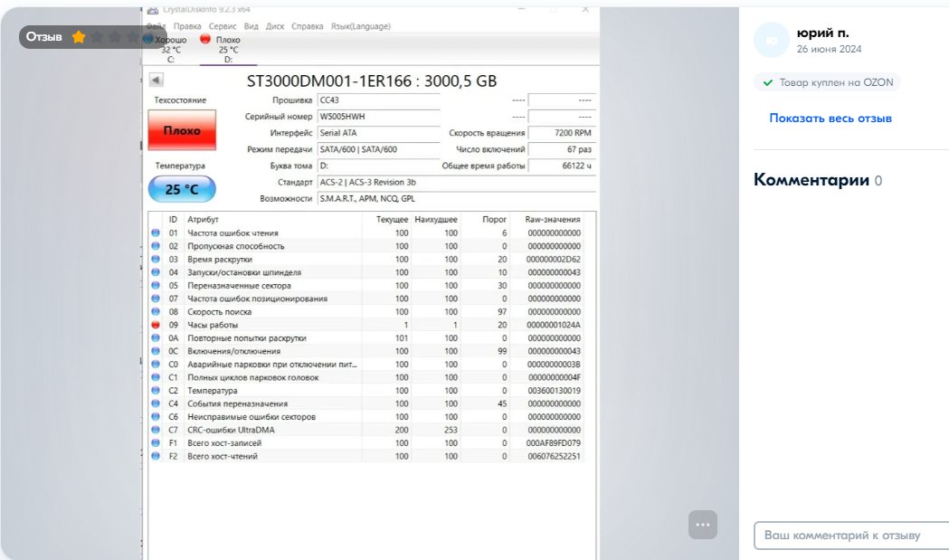Click the back arrow beside the disk model name

[x=156, y=81]
